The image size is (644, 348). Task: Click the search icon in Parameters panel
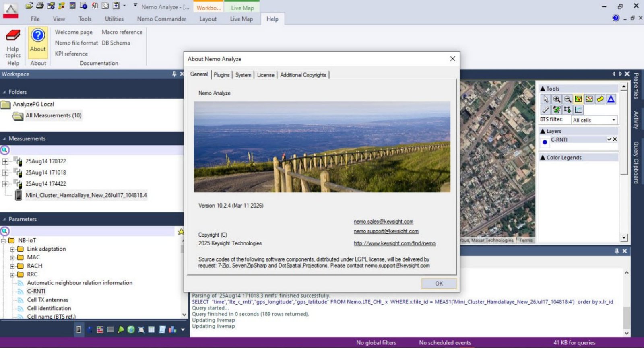coord(5,231)
